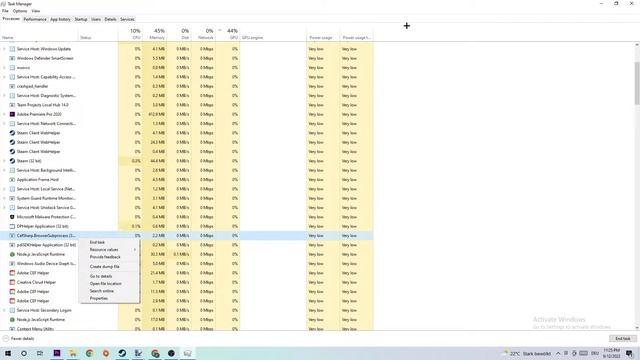Open Premiere Pro from the taskbar

point(57,353)
